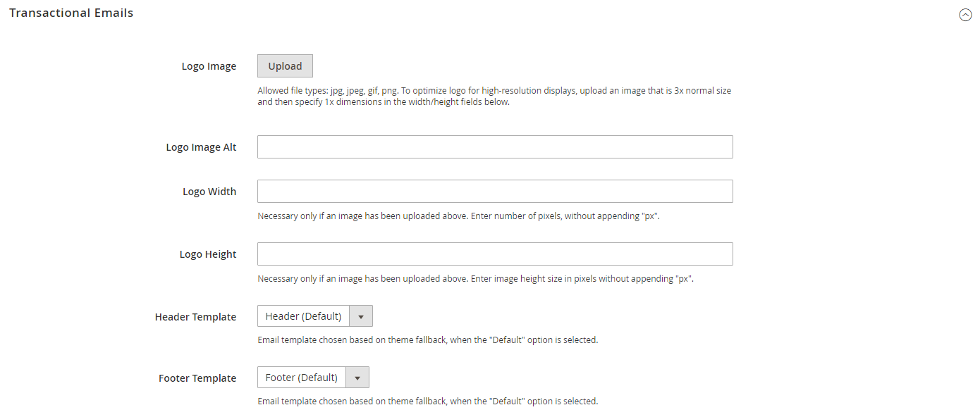Open the Header (Default) template dropdown
The width and height of the screenshot is (980, 417).
pyautogui.click(x=314, y=316)
